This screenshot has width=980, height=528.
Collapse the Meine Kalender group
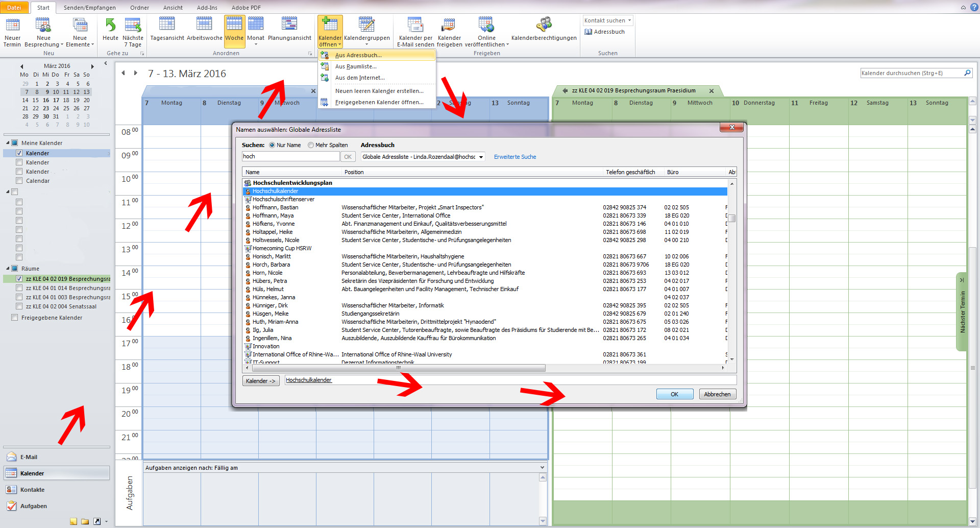point(8,143)
